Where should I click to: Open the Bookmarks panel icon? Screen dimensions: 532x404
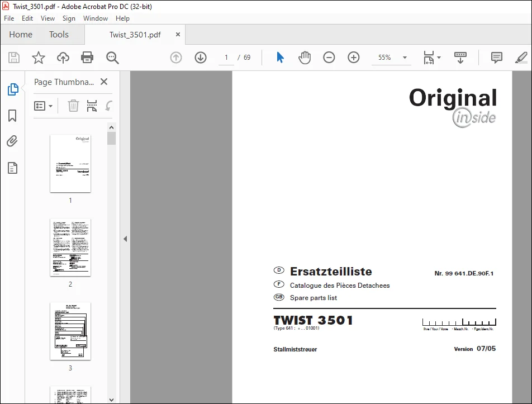12,116
